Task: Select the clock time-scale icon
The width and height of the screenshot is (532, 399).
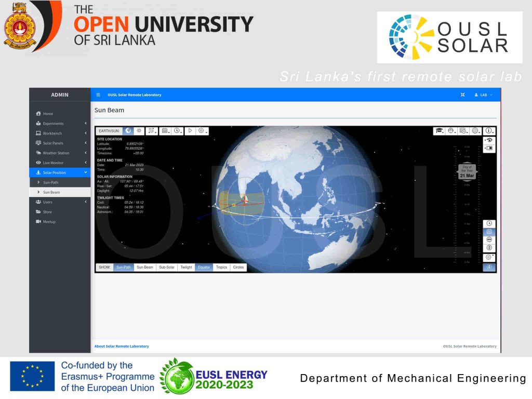Action: coord(489,223)
